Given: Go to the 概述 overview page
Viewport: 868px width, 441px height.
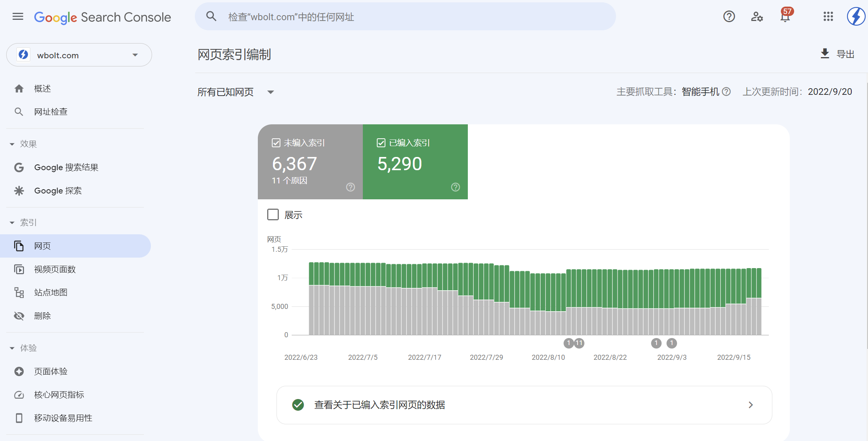Looking at the screenshot, I should coord(42,88).
